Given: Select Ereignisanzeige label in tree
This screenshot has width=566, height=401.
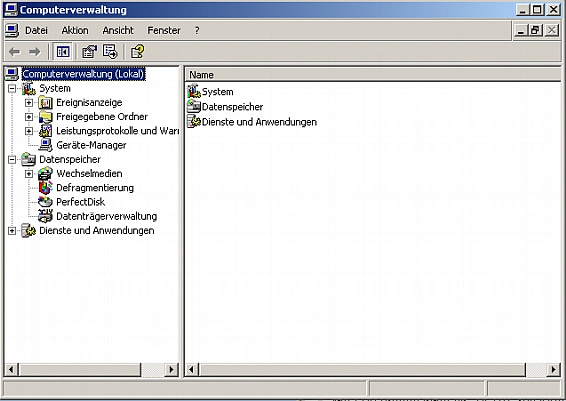Looking at the screenshot, I should pos(89,103).
